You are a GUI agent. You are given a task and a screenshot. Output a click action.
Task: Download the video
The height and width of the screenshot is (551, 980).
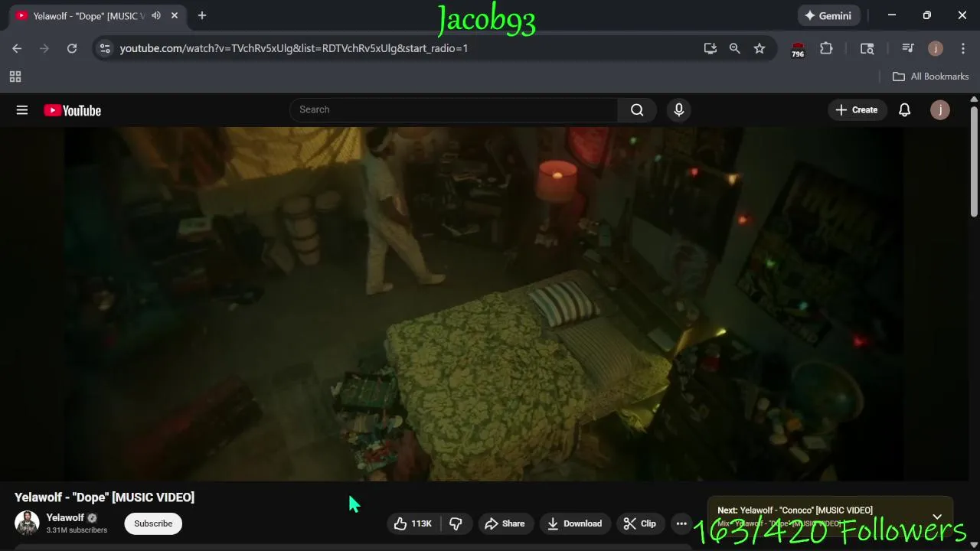point(575,523)
